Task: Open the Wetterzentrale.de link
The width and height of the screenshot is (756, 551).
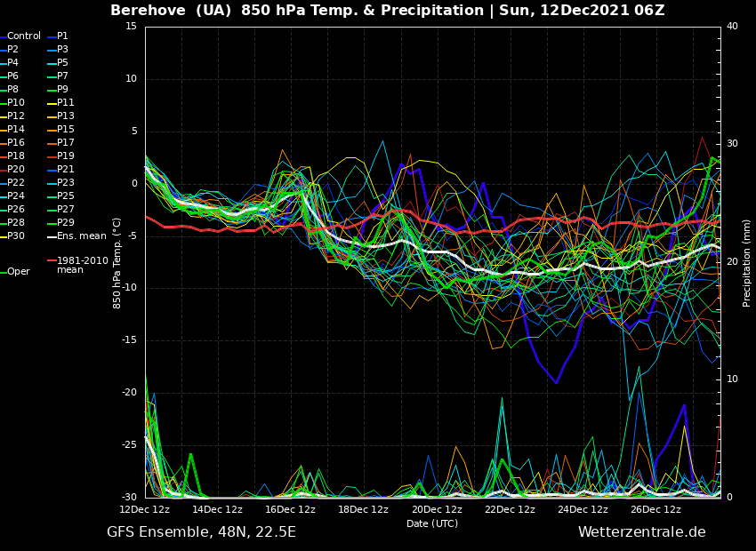Action: pos(641,532)
